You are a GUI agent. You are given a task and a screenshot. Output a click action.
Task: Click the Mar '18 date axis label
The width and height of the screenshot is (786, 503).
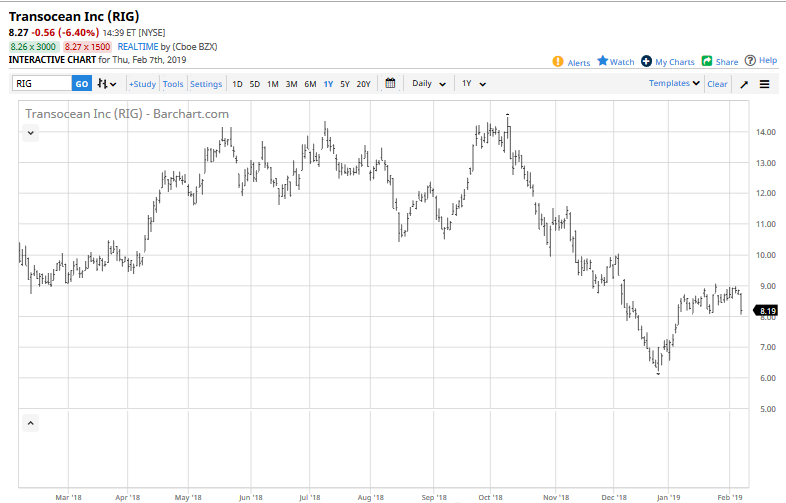click(68, 497)
